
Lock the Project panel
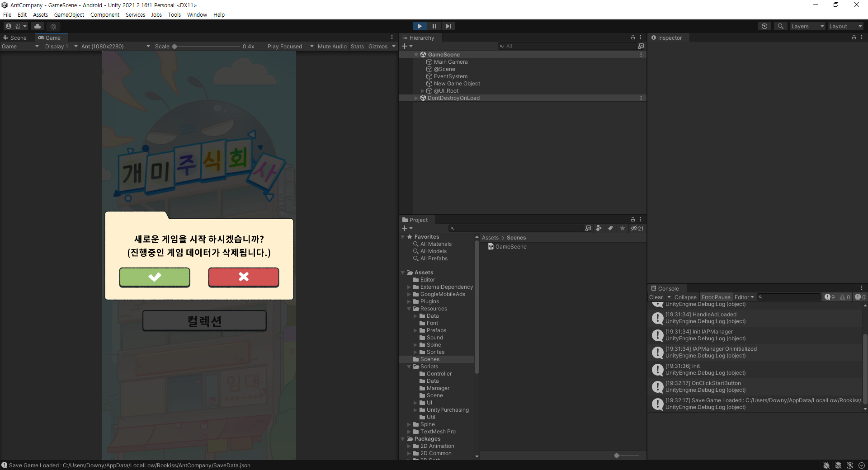coord(633,220)
